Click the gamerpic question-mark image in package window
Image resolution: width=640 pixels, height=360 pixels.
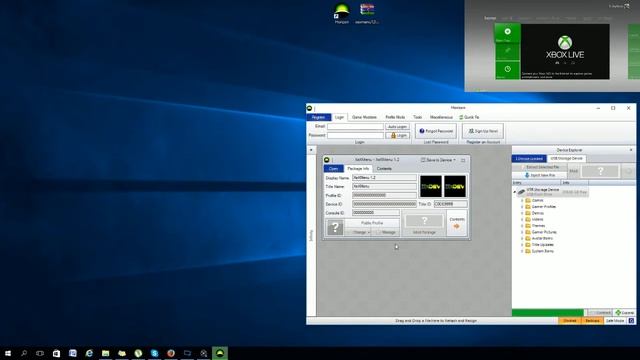pyautogui.click(x=335, y=227)
